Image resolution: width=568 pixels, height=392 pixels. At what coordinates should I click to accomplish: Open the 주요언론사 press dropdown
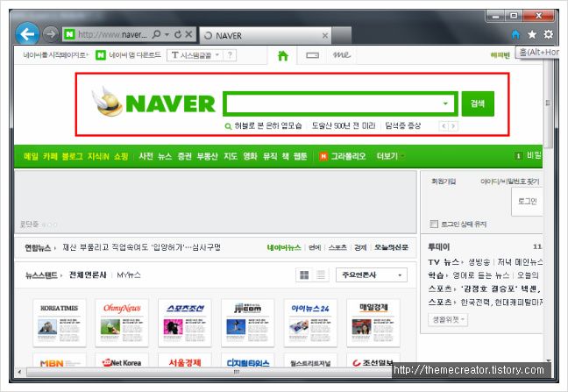[372, 275]
